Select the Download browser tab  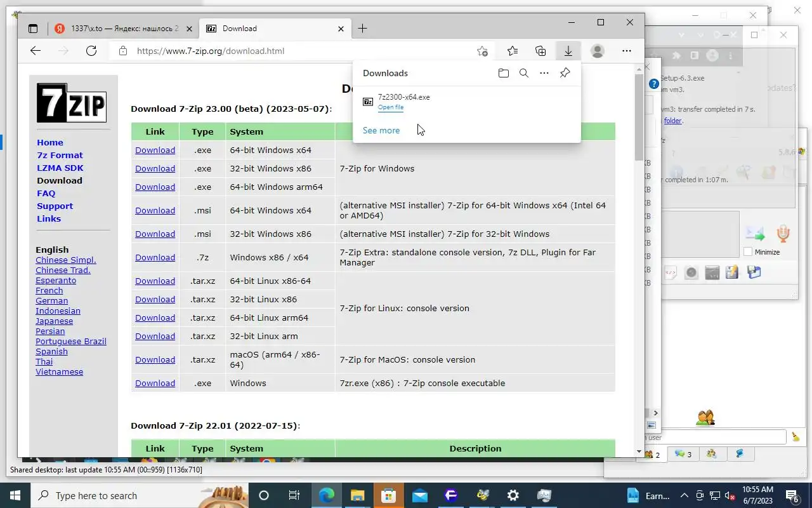(275, 29)
